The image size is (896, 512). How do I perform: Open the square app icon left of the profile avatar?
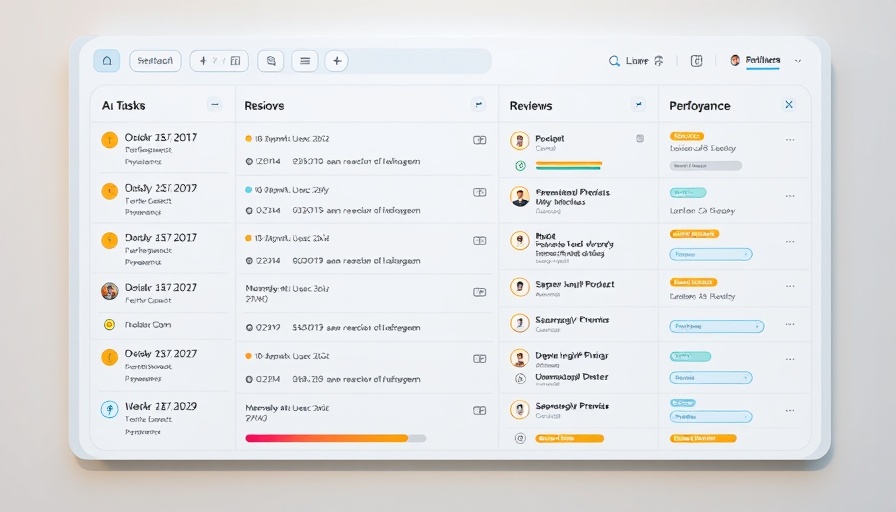[x=697, y=61]
